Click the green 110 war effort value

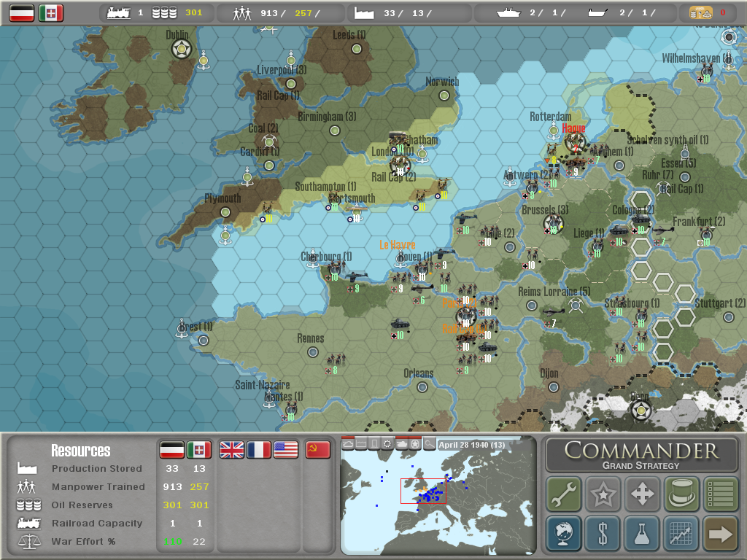coord(172,542)
